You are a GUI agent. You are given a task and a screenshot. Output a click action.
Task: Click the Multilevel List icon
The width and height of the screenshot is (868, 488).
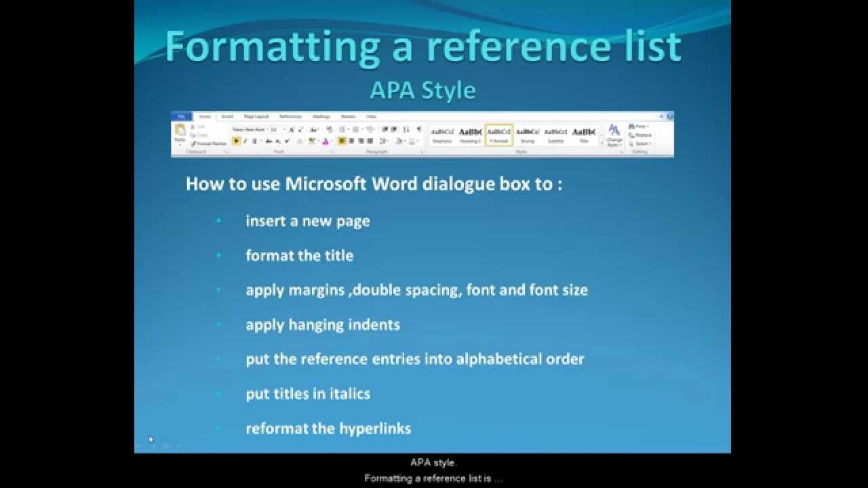370,129
